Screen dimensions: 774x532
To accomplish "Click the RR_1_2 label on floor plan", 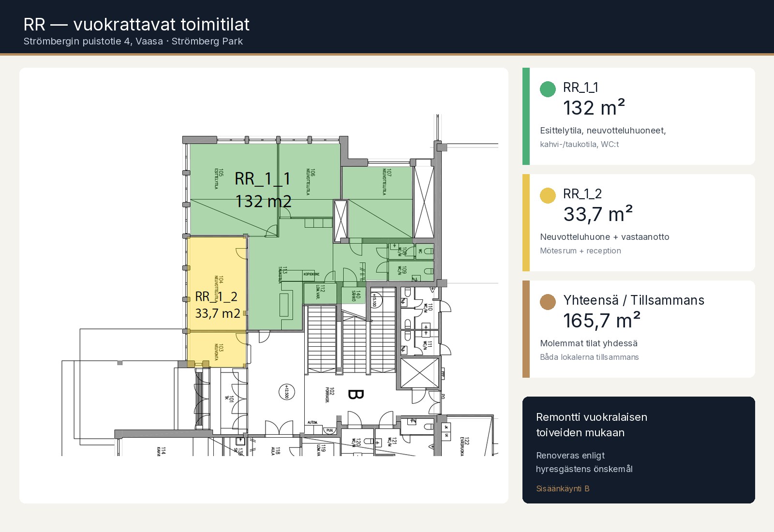I will (x=216, y=296).
